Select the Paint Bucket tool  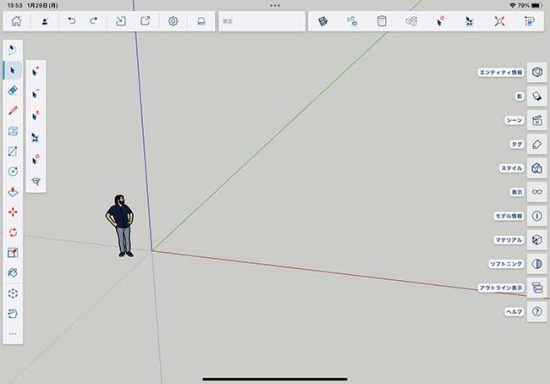[13, 272]
